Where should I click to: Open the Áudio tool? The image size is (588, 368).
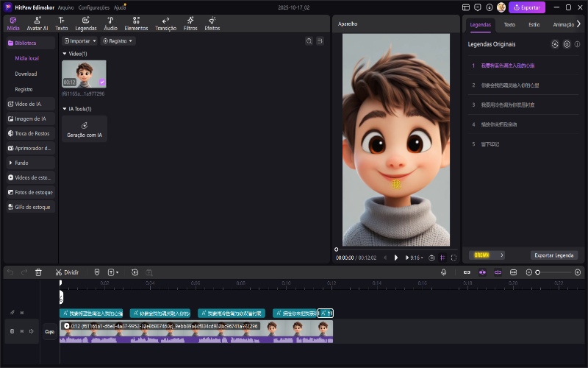pyautogui.click(x=111, y=24)
